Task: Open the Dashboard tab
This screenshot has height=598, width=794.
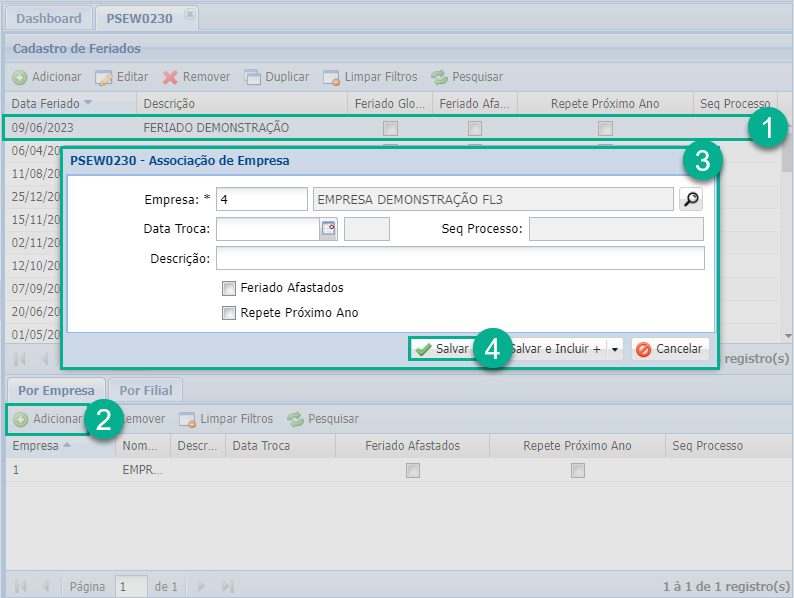Action: coord(49,18)
